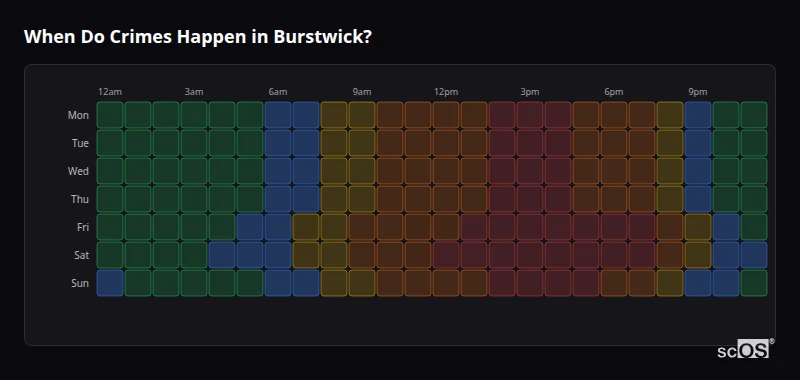Click the Monday 12am heatmap cell
Viewport: 800px width, 380px height.
point(110,115)
